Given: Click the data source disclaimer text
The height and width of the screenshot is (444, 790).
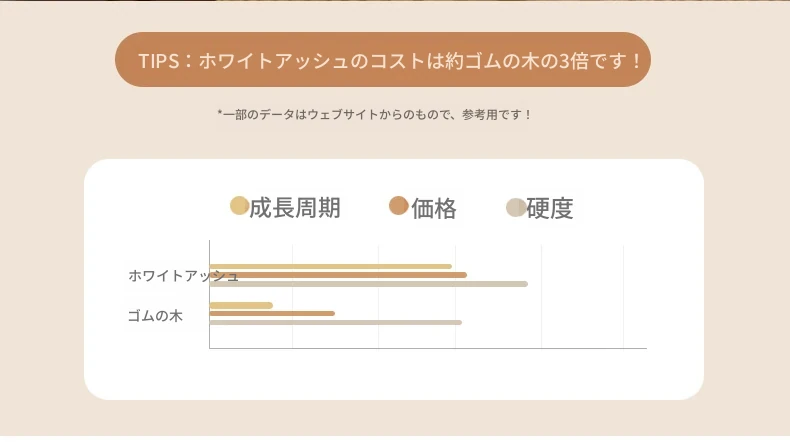Looking at the screenshot, I should point(375,115).
